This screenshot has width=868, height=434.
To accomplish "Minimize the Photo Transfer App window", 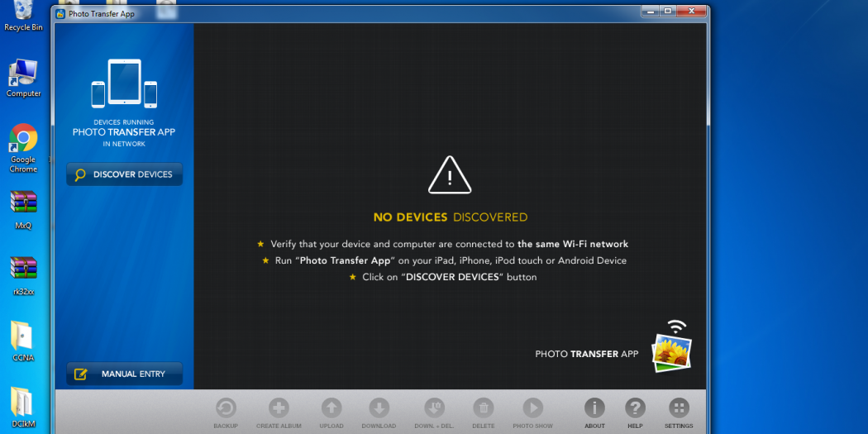I will pyautogui.click(x=651, y=11).
